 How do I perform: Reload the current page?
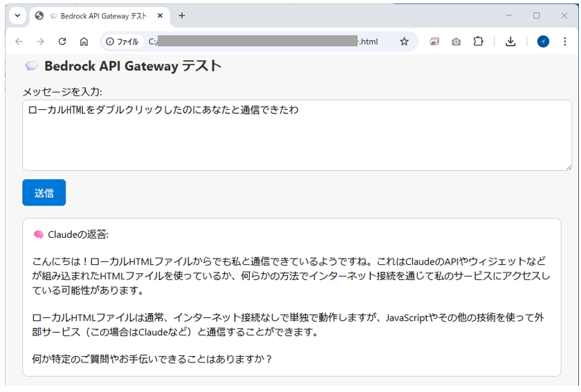[62, 41]
